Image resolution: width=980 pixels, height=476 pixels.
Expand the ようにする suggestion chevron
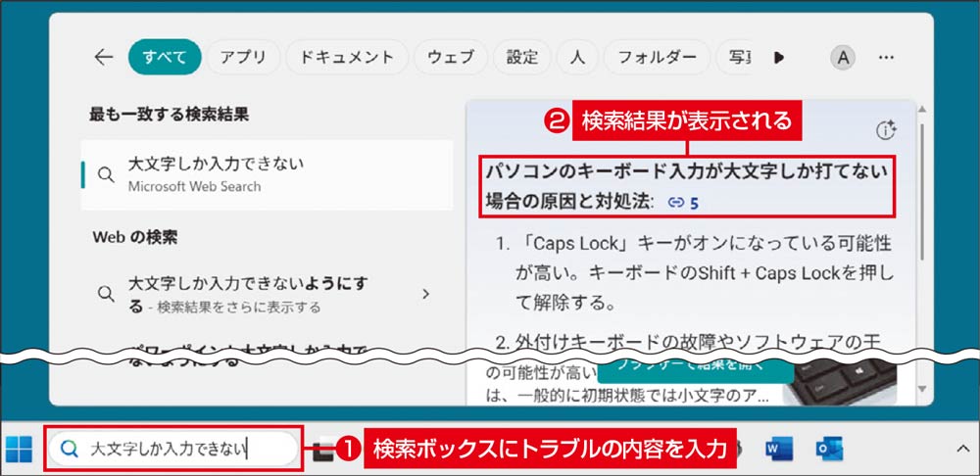tap(425, 294)
